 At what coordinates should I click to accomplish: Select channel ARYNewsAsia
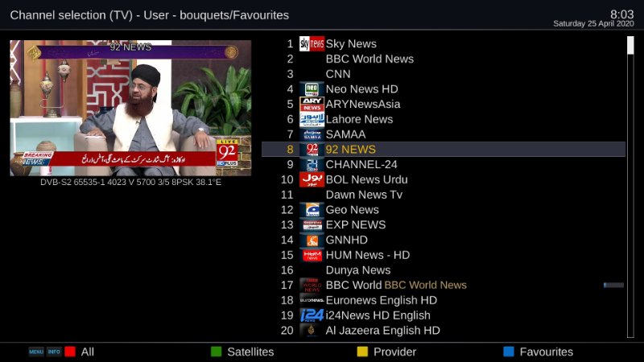coord(444,104)
